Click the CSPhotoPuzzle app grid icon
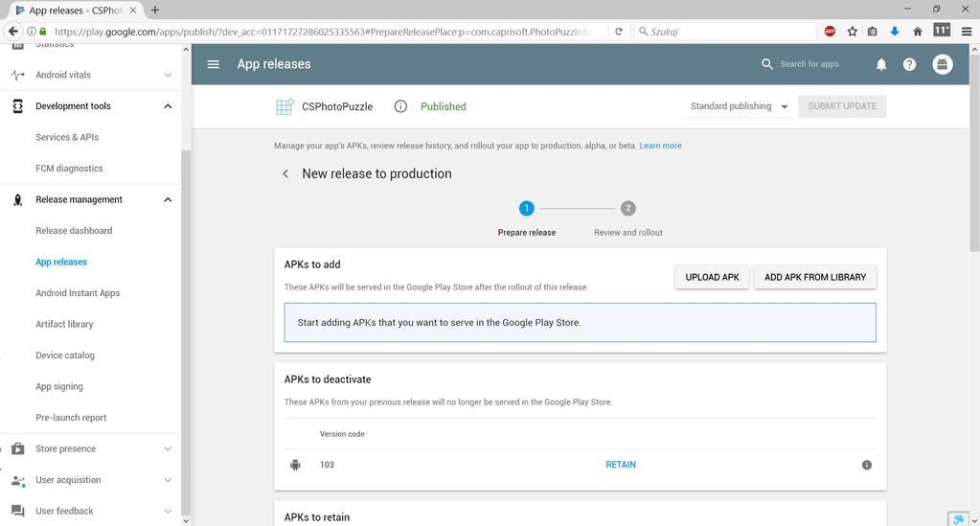The image size is (980, 526). click(285, 106)
